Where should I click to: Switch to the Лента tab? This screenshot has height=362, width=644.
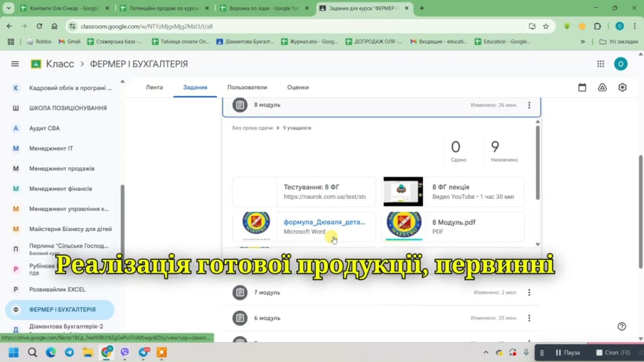pyautogui.click(x=154, y=87)
